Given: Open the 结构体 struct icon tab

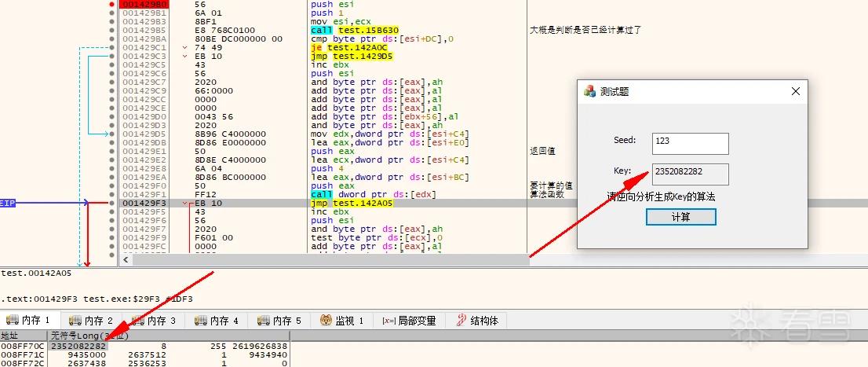Looking at the screenshot, I should 461,321.
